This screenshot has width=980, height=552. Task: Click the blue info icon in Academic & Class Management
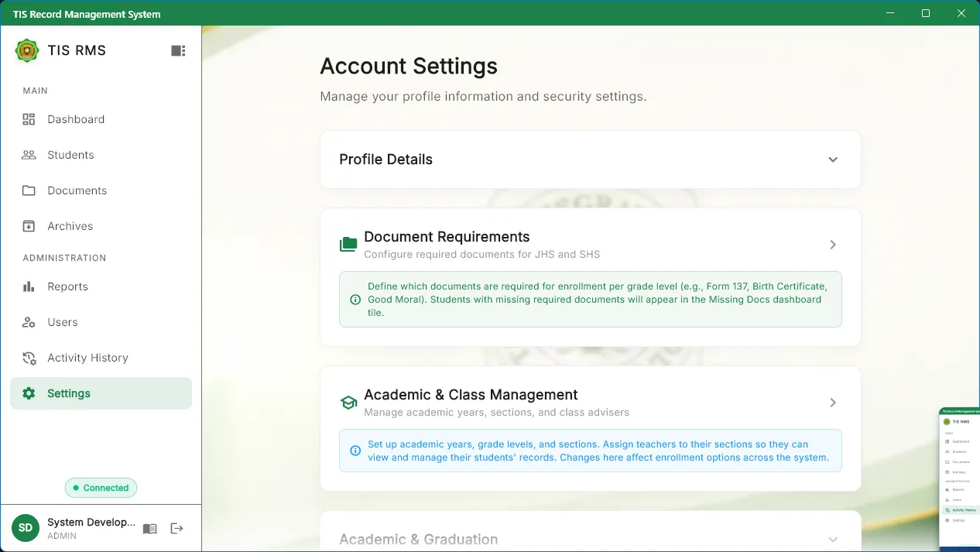(x=355, y=451)
